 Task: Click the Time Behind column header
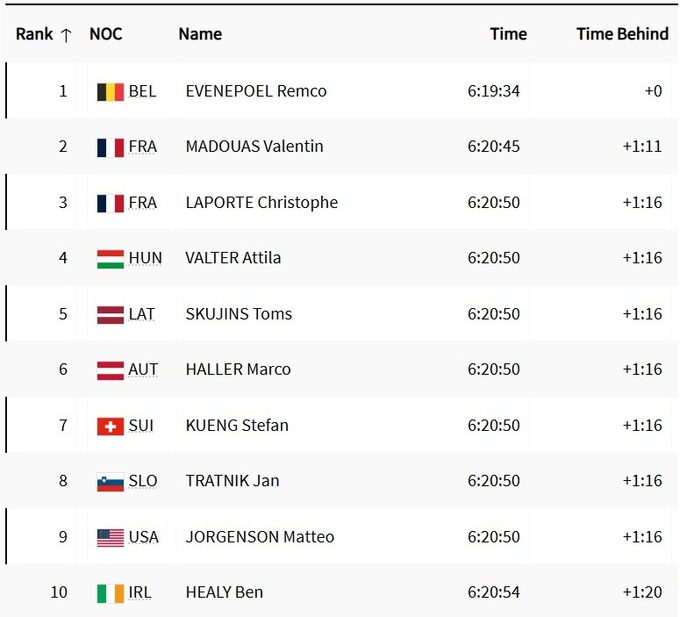(622, 34)
